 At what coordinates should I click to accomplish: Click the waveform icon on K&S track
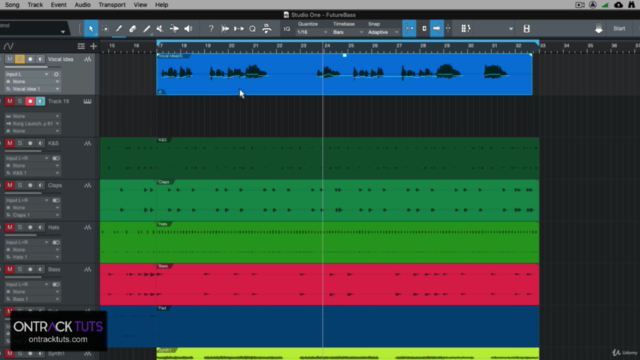pos(88,143)
